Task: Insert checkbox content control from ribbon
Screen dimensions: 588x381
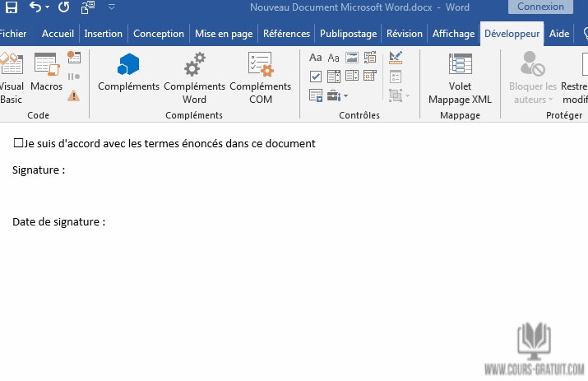Action: (x=316, y=77)
